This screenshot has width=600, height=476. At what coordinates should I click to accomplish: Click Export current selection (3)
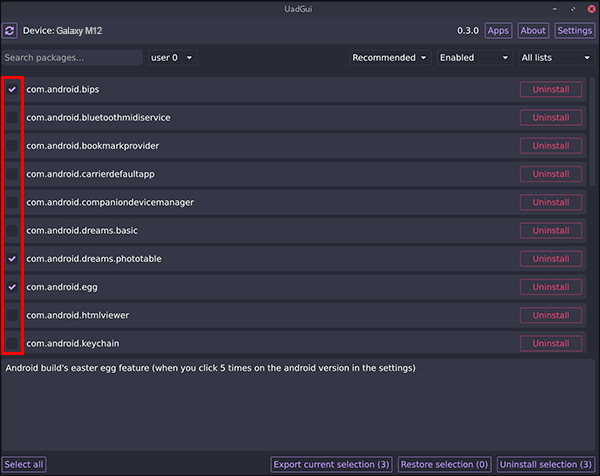coord(331,465)
